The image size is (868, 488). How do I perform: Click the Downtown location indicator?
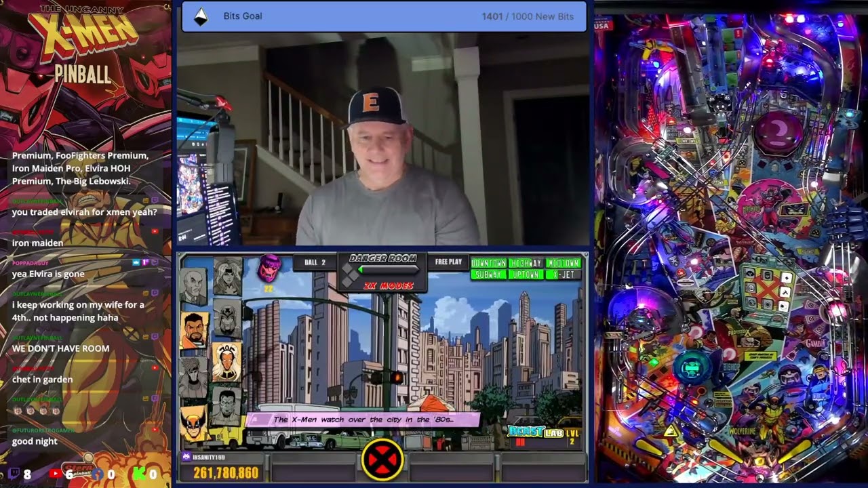coord(488,263)
